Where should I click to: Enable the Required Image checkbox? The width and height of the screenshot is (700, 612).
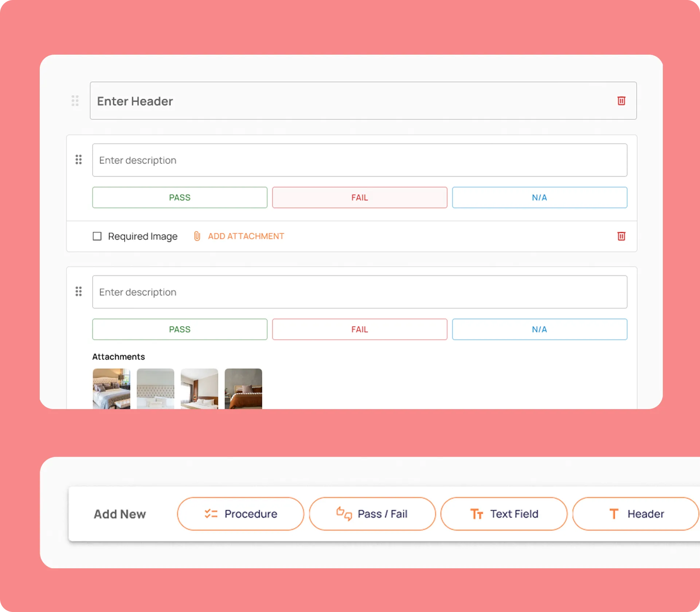point(97,236)
